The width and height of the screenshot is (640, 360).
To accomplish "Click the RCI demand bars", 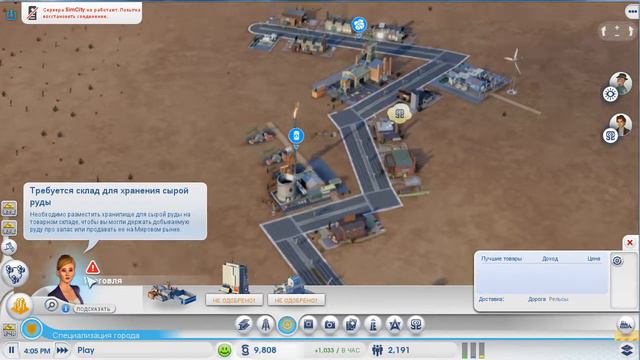I will 473,350.
